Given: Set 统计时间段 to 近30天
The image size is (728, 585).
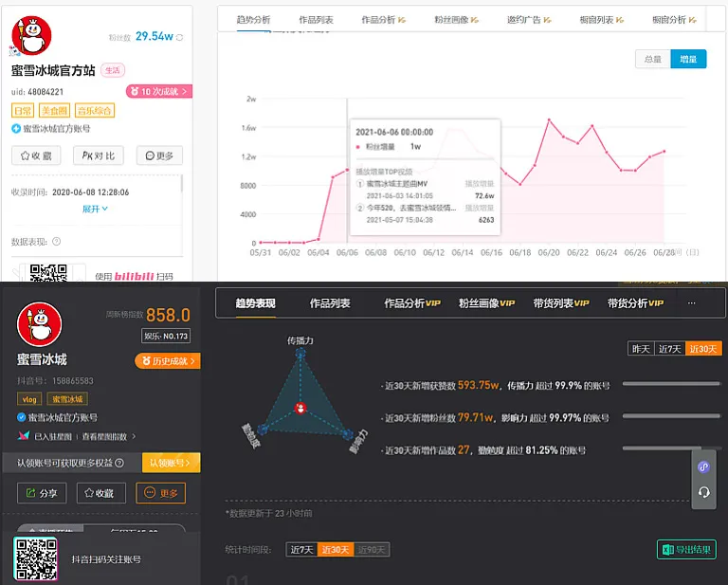Looking at the screenshot, I should (336, 550).
